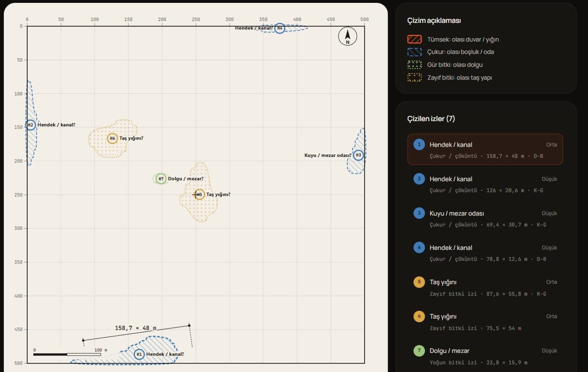Click the 'Taş yığını?' label beside H6

pos(131,138)
